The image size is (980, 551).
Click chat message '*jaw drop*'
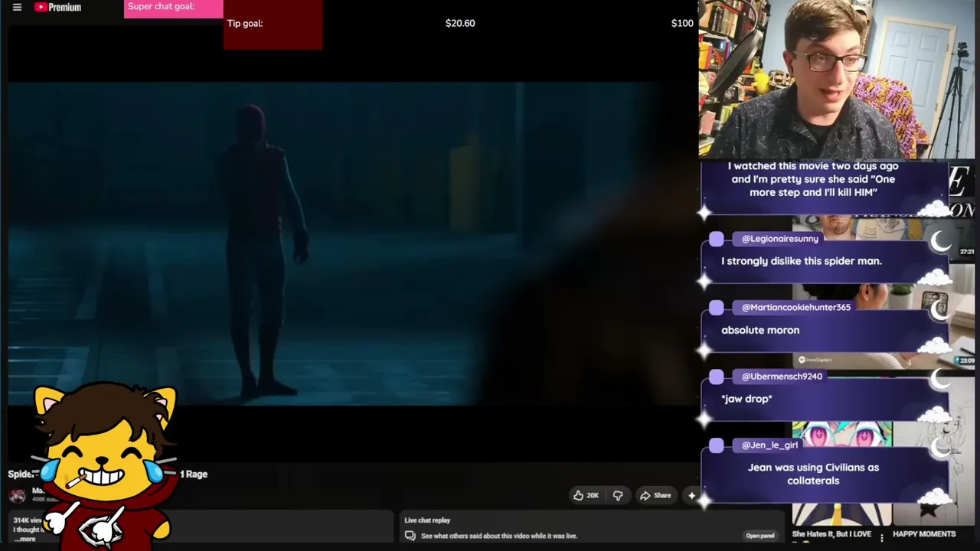click(x=746, y=399)
